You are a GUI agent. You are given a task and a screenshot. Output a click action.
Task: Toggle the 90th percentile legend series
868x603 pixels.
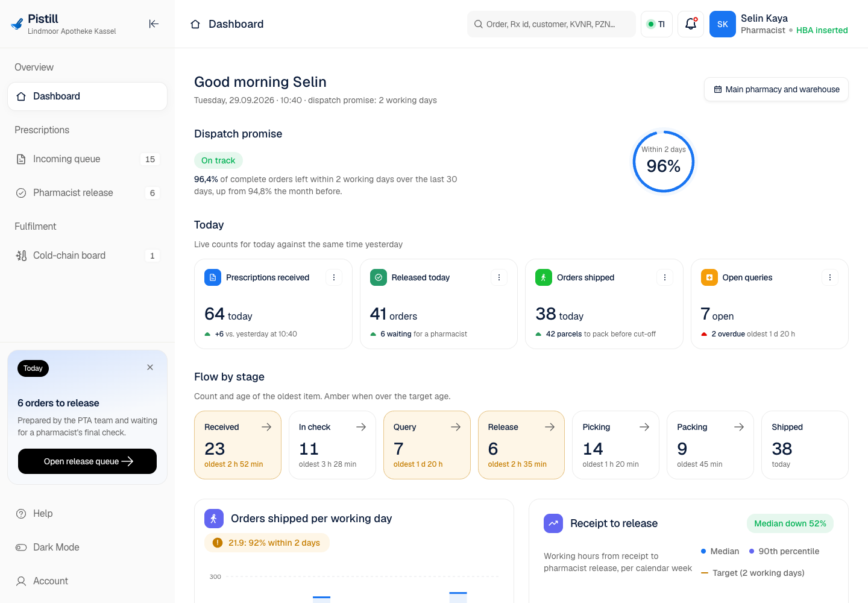(784, 551)
